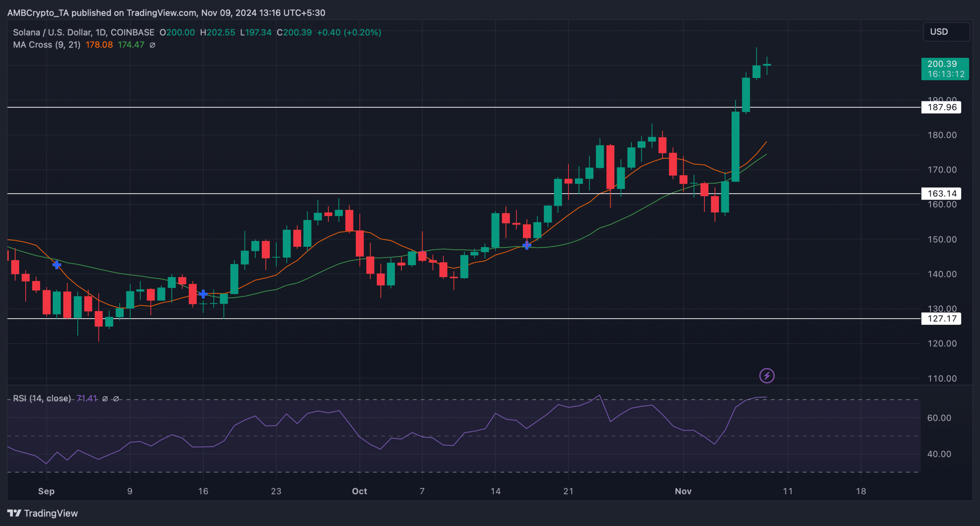980x526 pixels.
Task: Toggle the MA Cross indicator null symbol
Action: point(152,45)
